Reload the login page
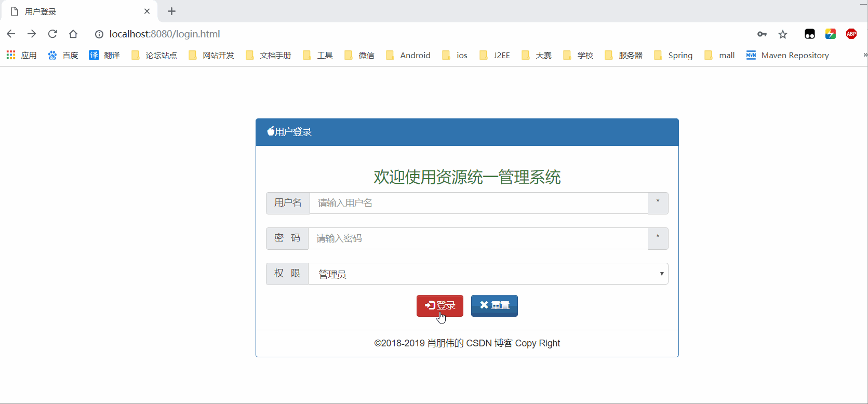This screenshot has width=868, height=404. coord(52,34)
